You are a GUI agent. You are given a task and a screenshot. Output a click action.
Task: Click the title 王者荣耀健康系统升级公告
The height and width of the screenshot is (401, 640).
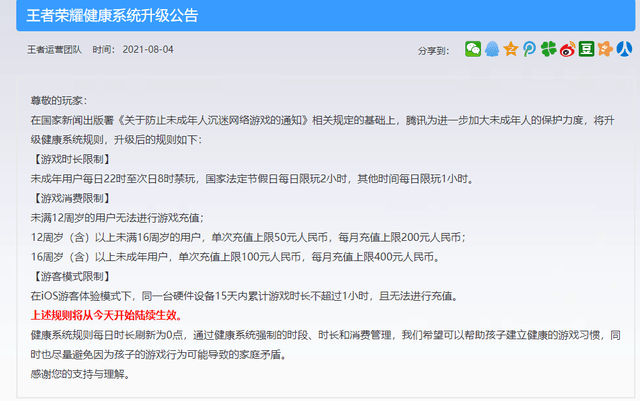(x=112, y=16)
